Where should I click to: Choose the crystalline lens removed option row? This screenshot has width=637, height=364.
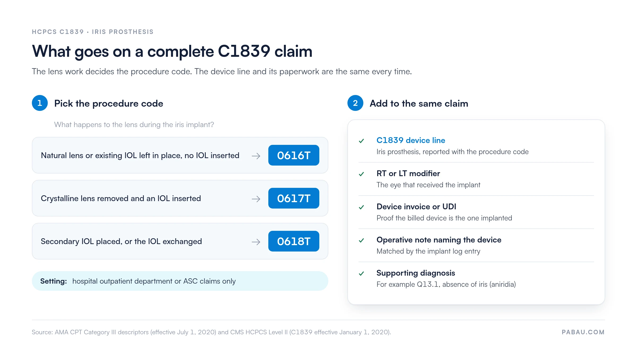pos(180,198)
